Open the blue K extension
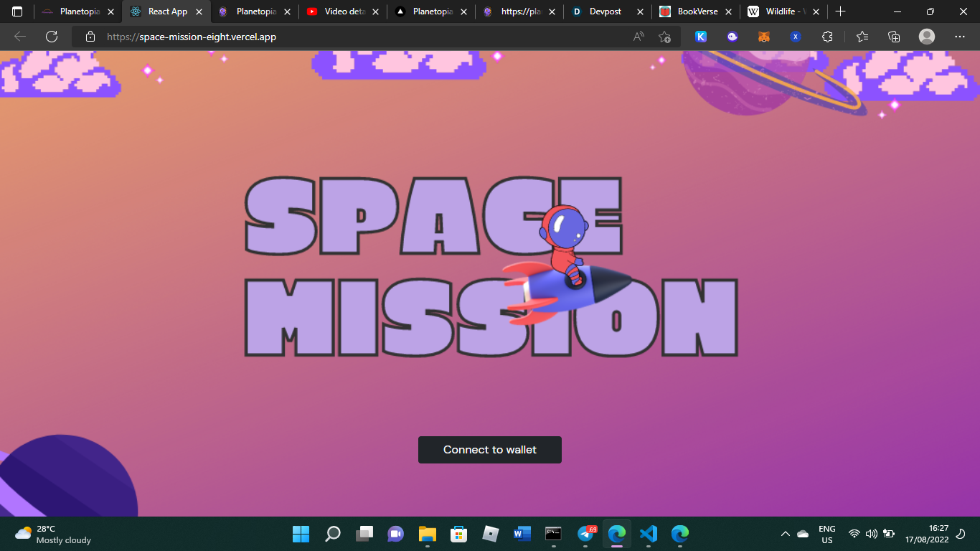 pyautogui.click(x=701, y=37)
